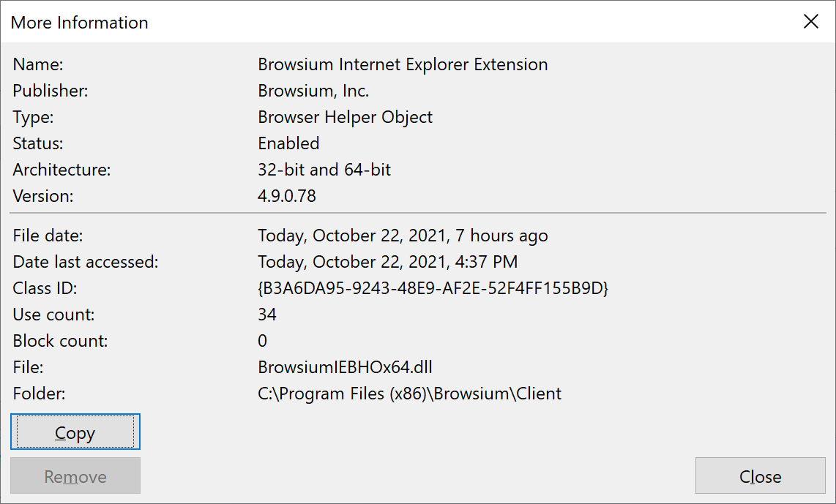The height and width of the screenshot is (504, 836).
Task: Click the Close button
Action: (760, 476)
